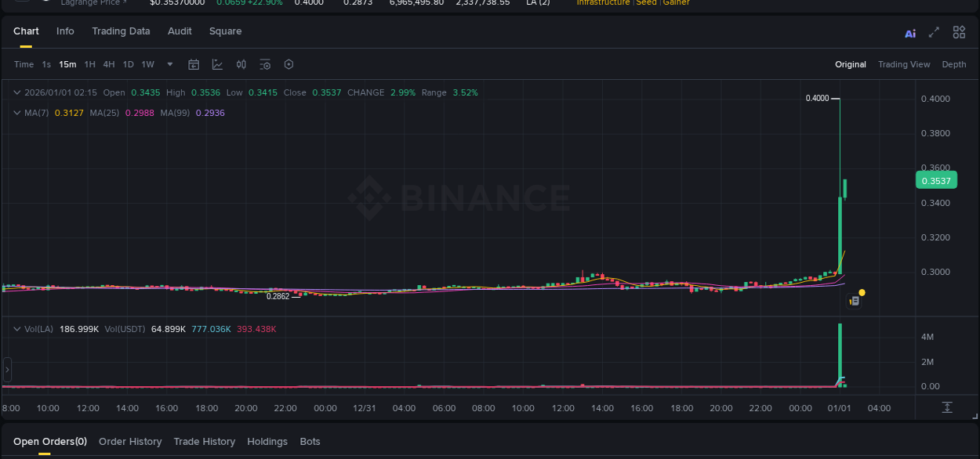The image size is (980, 459).
Task: Open the chart settings gear icon
Action: (289, 64)
